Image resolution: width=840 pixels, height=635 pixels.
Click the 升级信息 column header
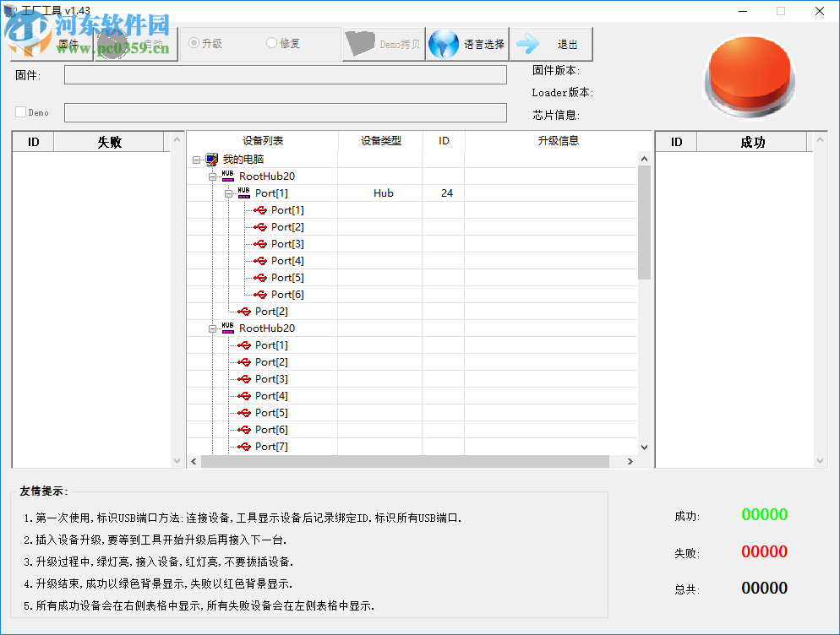pyautogui.click(x=559, y=141)
